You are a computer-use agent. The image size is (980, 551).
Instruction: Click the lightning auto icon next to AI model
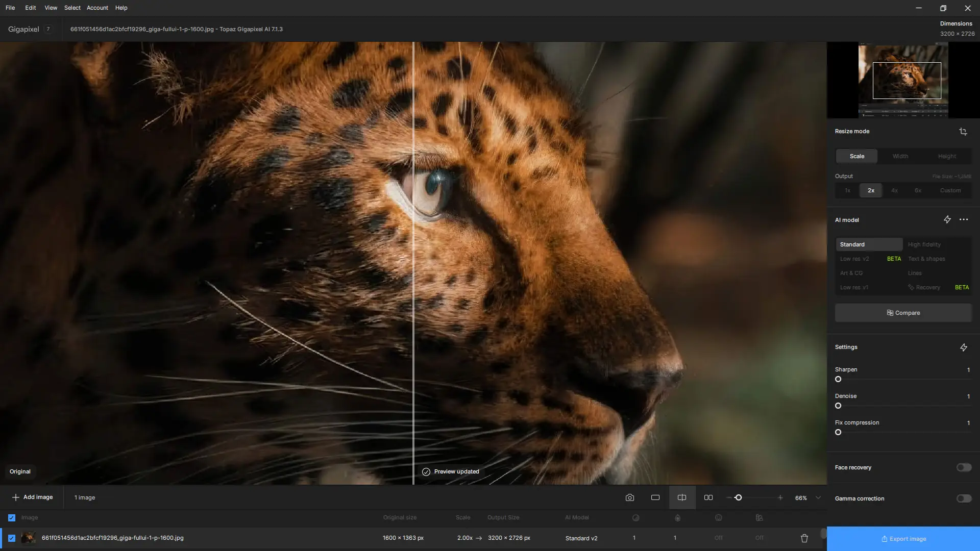click(948, 219)
